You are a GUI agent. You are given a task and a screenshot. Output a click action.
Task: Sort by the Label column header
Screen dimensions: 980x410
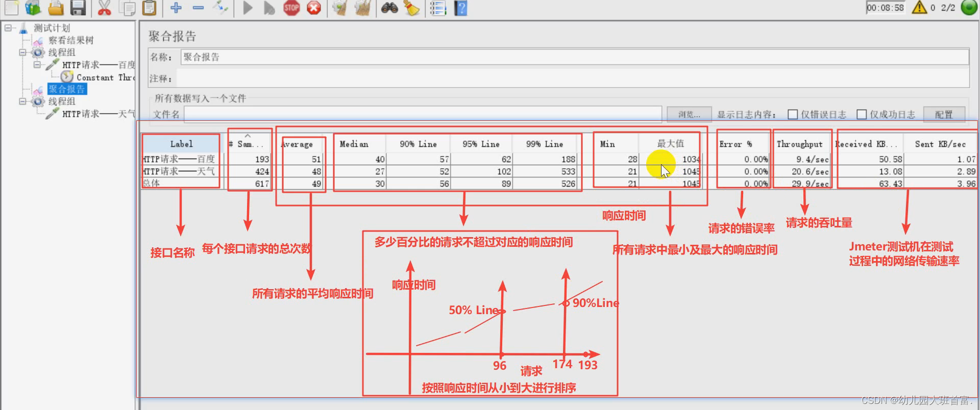(181, 144)
